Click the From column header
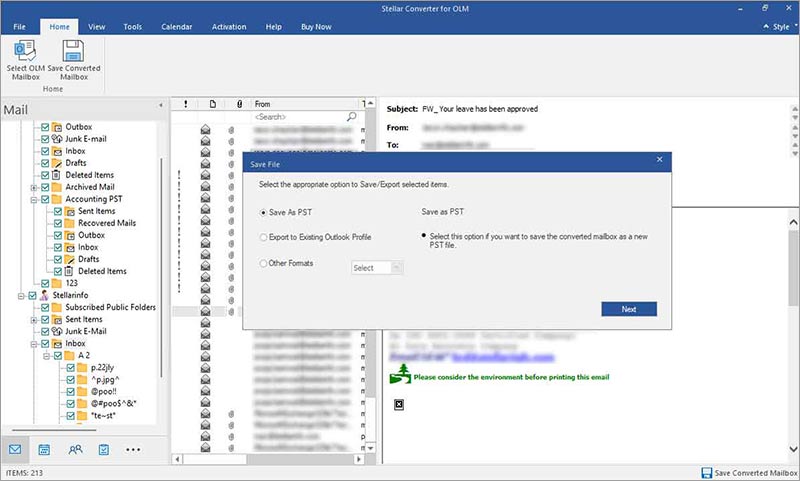800x481 pixels. coord(306,104)
